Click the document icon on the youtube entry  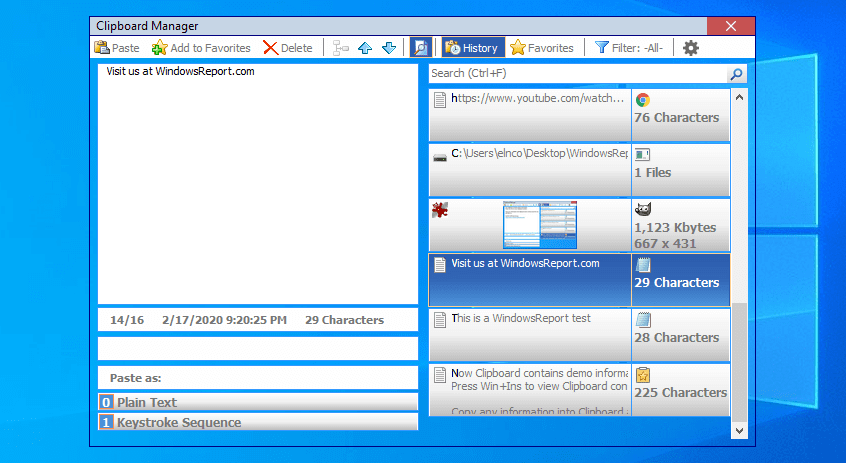pos(440,100)
